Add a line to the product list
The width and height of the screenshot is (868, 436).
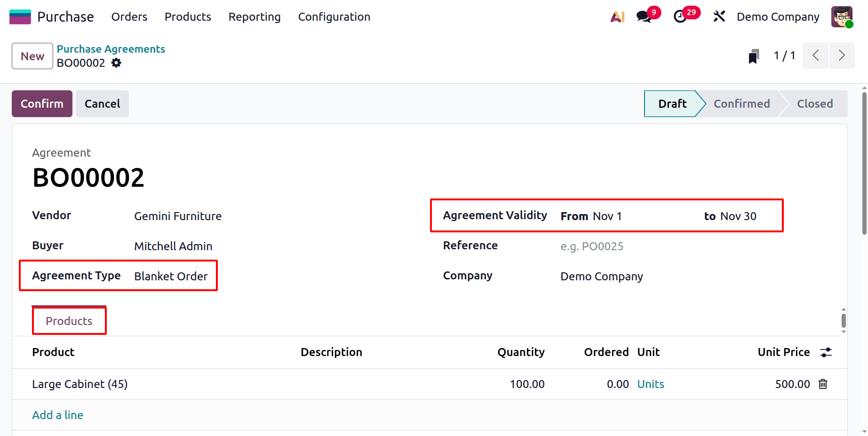tap(57, 415)
